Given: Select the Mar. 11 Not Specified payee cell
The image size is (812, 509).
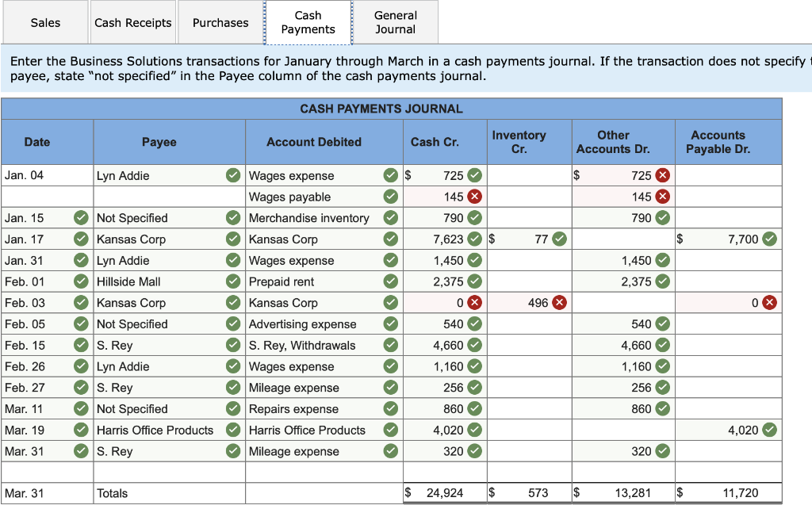Looking at the screenshot, I should pyautogui.click(x=170, y=409).
